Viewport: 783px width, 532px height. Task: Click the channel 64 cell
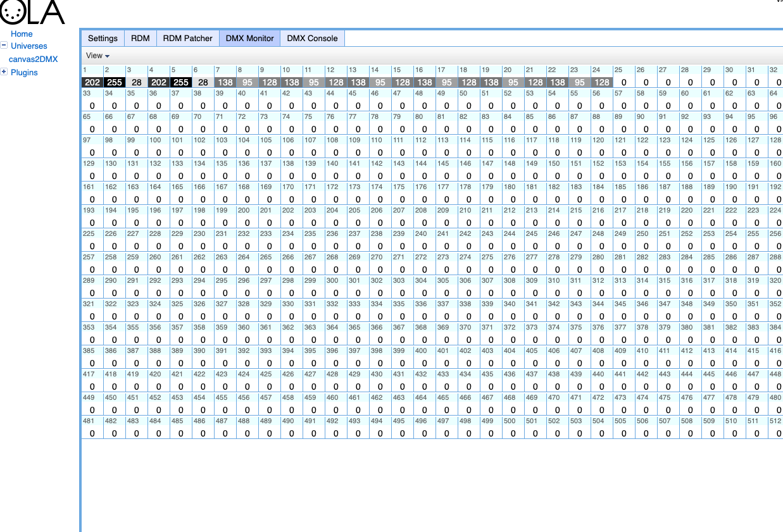(776, 100)
